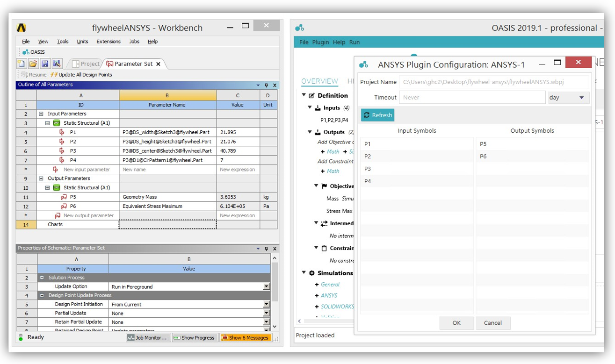Click Update All Design Points
Viewport: 615px width, 364px height.
tap(81, 75)
